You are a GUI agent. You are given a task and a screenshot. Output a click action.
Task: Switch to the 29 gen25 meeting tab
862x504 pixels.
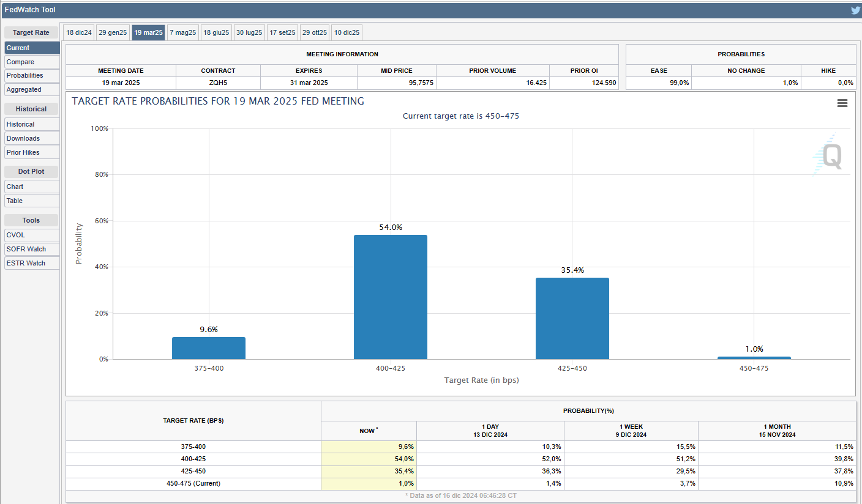point(113,32)
